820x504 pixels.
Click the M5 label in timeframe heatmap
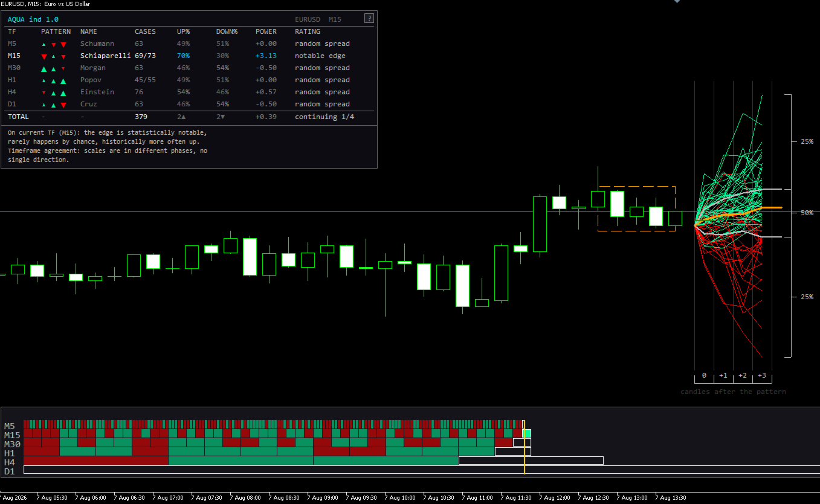pos(10,426)
